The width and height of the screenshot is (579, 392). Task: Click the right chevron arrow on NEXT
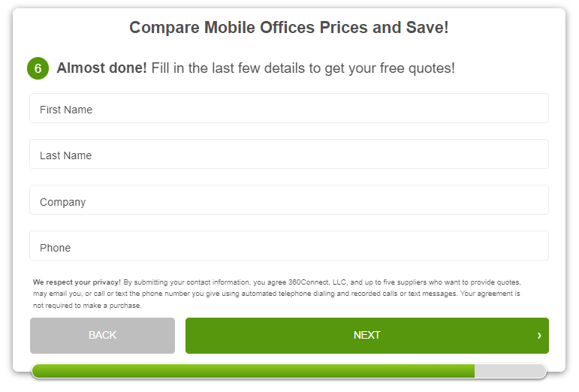pos(539,336)
